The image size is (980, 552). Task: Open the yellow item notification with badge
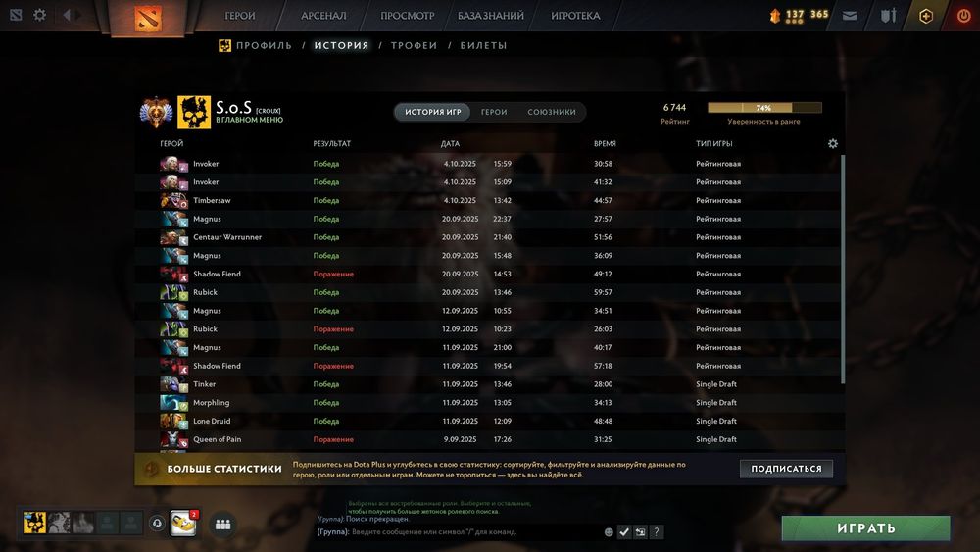[183, 524]
